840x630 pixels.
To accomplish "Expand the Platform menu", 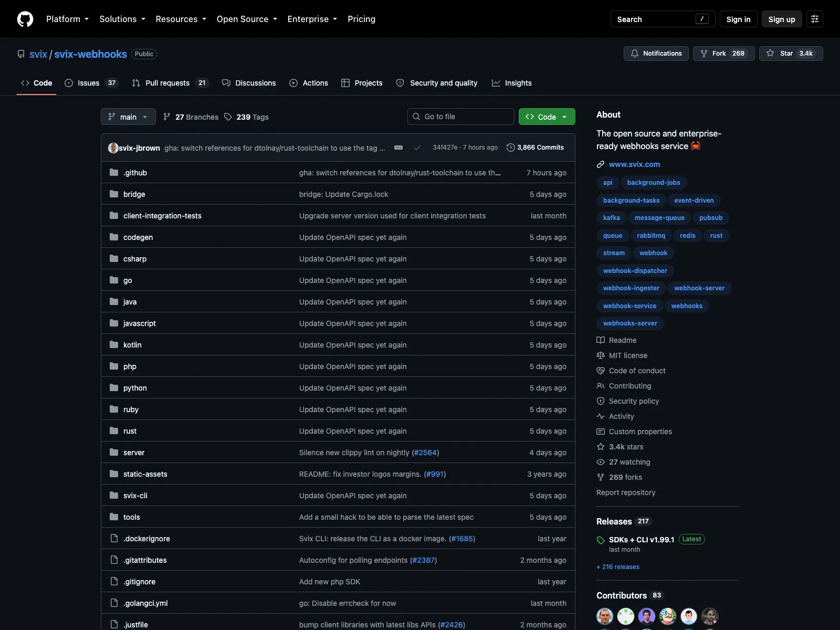I will 67,19.
